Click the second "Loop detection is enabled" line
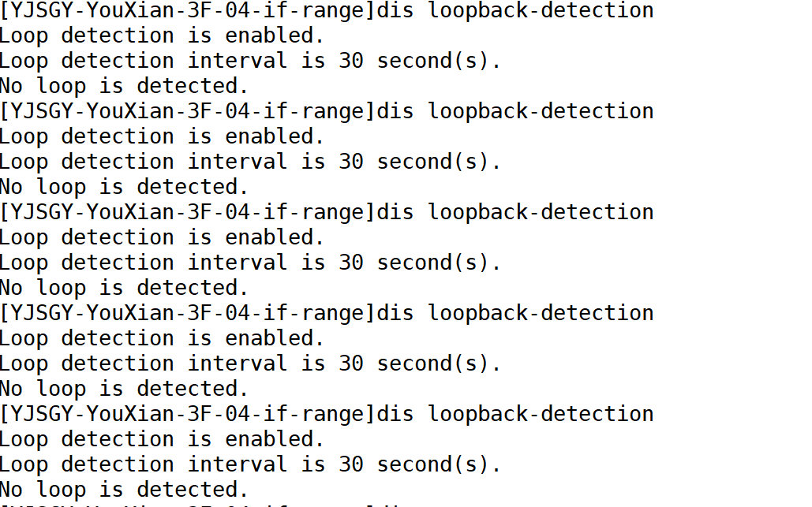The image size is (812, 507). click(x=162, y=136)
